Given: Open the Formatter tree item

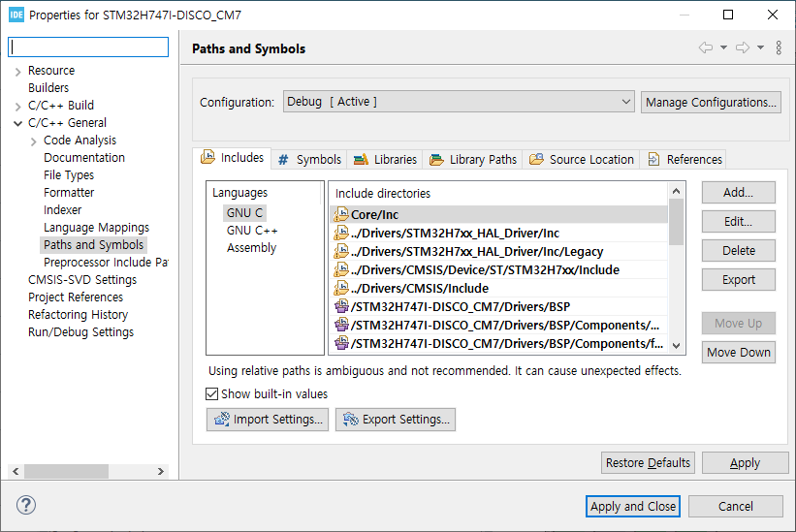Looking at the screenshot, I should (69, 192).
